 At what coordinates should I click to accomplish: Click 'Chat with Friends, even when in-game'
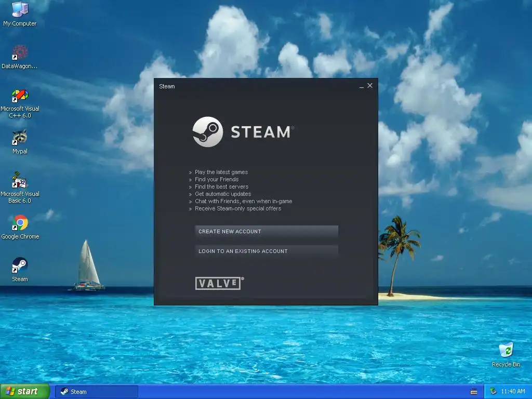click(x=243, y=201)
